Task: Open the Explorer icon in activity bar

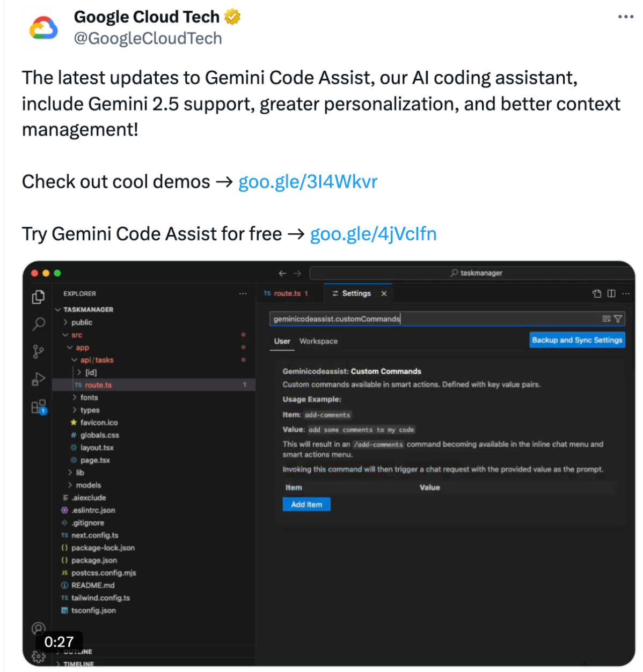Action: (38, 297)
